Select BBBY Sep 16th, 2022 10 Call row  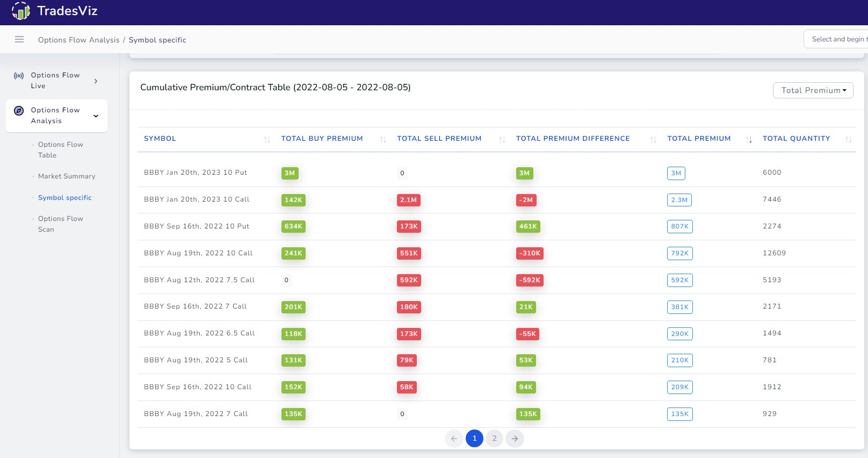pyautogui.click(x=496, y=387)
